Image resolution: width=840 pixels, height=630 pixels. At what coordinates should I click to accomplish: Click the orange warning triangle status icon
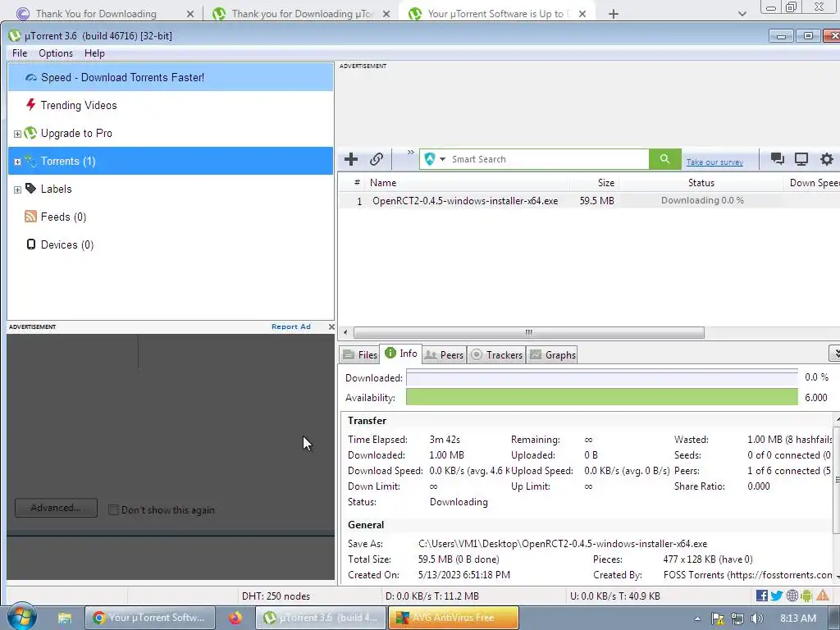823,596
